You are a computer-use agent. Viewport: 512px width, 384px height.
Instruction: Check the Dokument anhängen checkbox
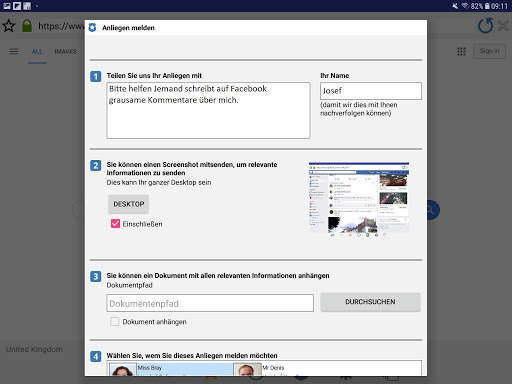[115, 322]
